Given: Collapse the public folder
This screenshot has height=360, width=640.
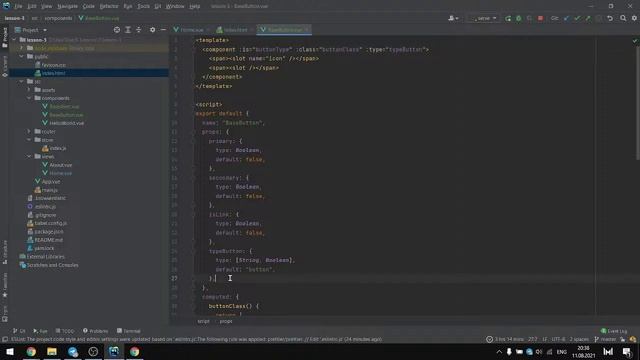Looking at the screenshot, I should pos(22,56).
